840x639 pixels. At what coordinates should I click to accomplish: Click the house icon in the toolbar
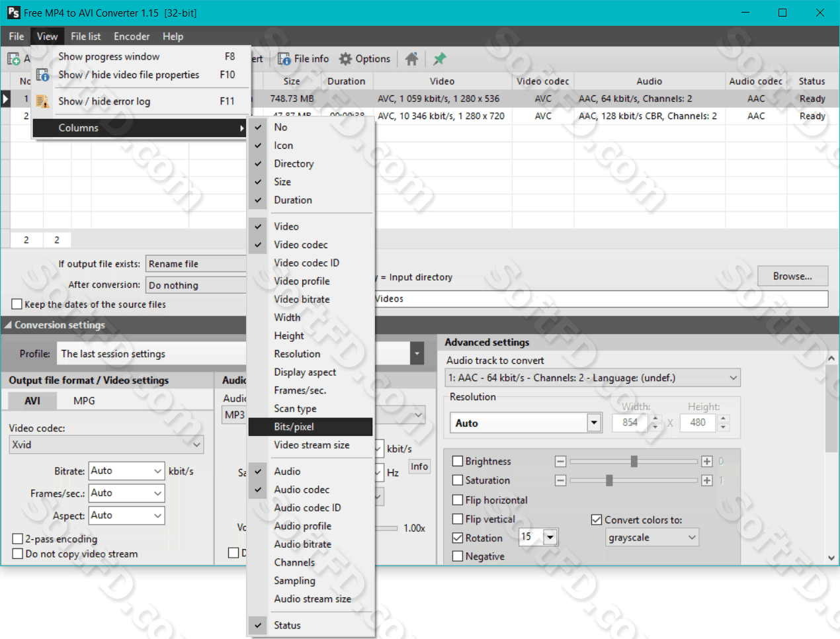tap(411, 59)
